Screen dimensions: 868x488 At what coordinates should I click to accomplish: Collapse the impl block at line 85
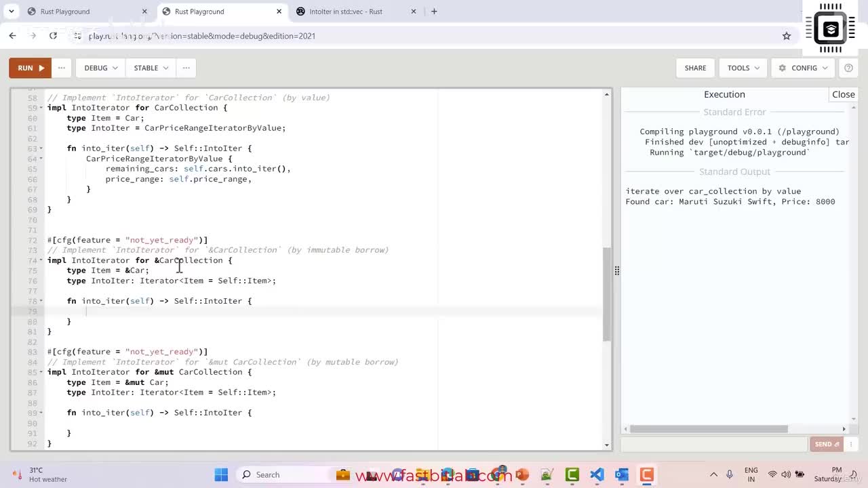41,372
